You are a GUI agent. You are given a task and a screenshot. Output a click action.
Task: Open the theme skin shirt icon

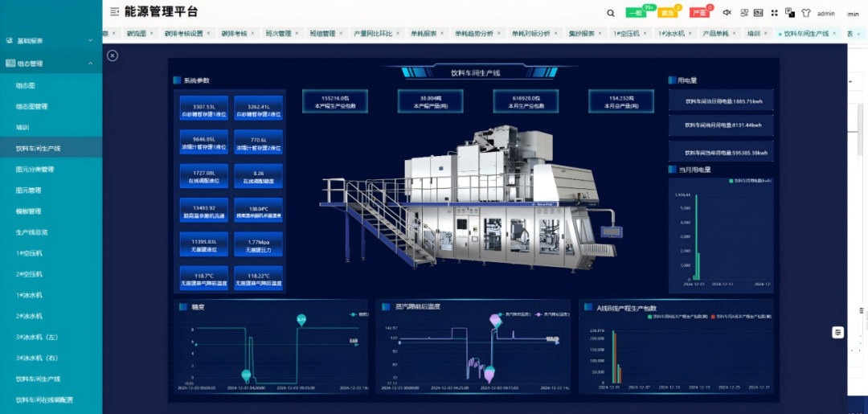[806, 13]
